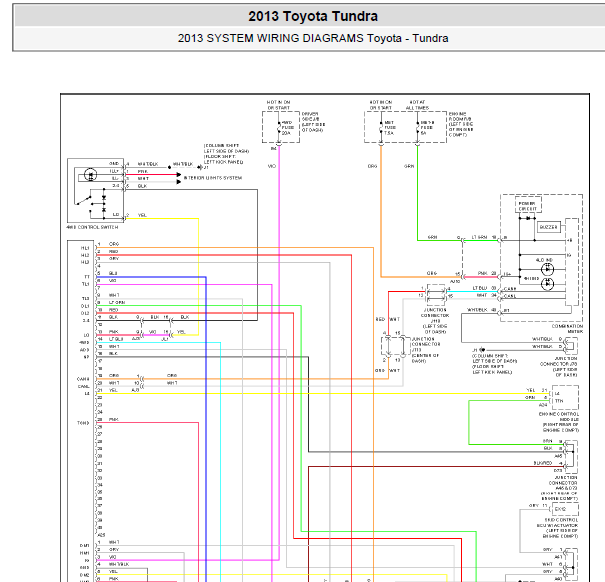Click the HL1 terminal label
Viewport: 605px width, 582px height.
click(x=85, y=248)
